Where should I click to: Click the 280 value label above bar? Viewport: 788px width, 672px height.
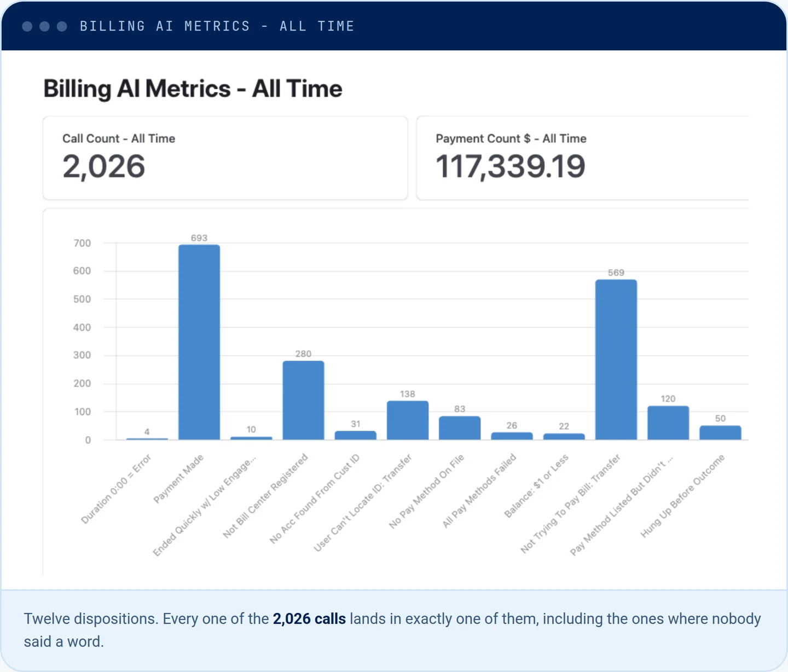[x=303, y=354]
